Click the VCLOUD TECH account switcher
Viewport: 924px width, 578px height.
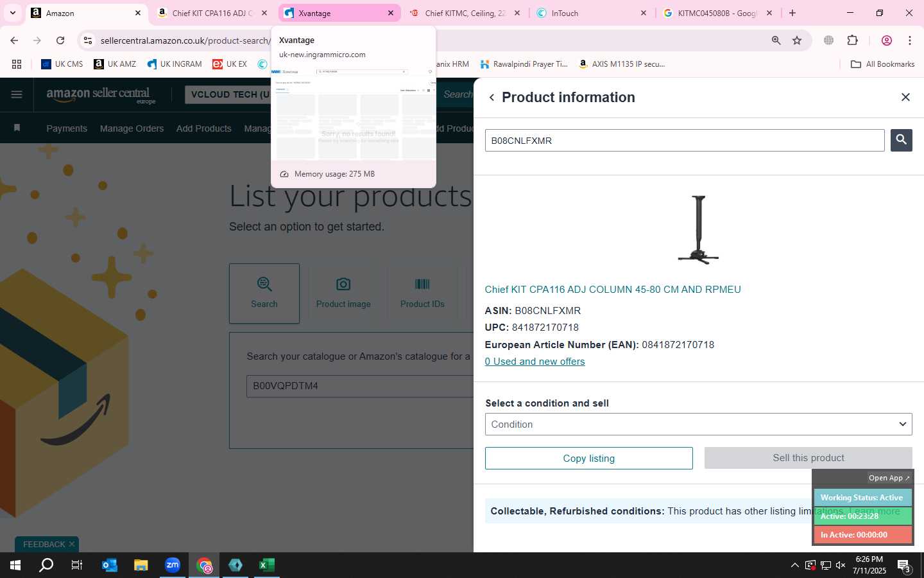pos(228,94)
